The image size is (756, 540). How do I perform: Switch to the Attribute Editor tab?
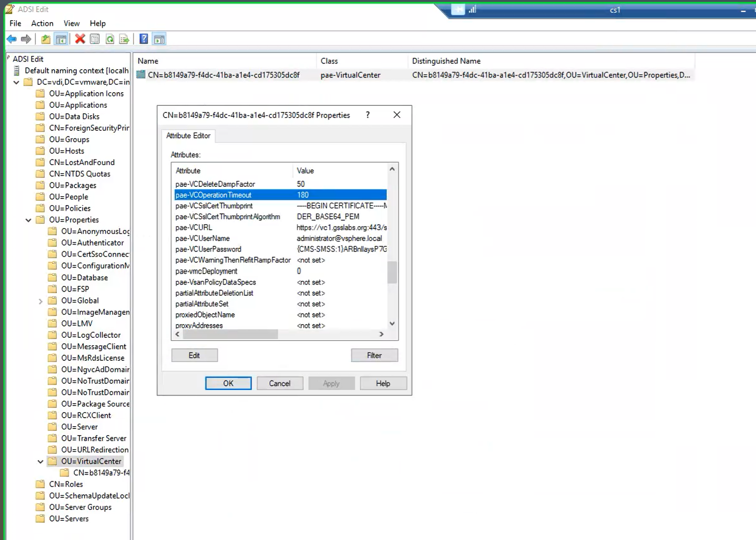pos(188,136)
